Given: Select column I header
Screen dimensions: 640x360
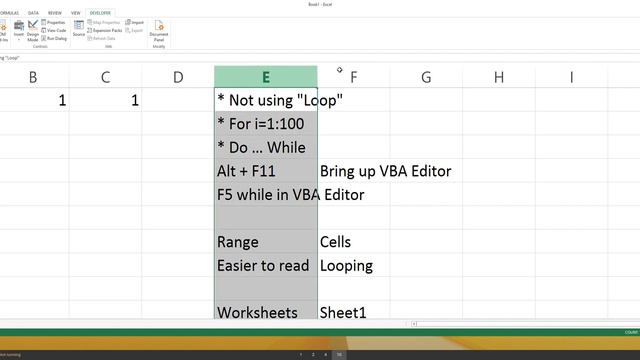Looking at the screenshot, I should pos(571,77).
